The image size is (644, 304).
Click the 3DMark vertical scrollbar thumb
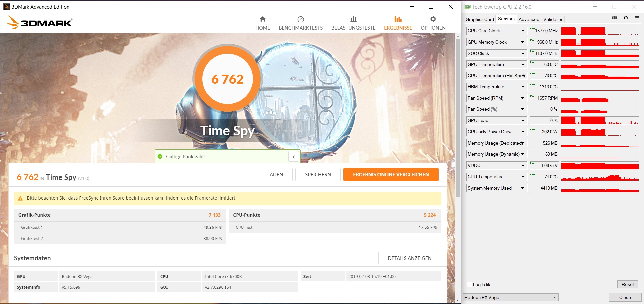tap(458, 118)
